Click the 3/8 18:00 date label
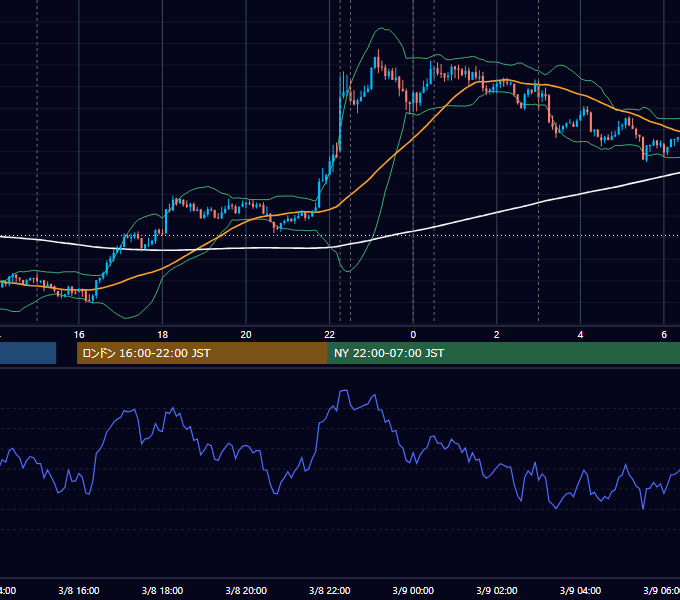This screenshot has width=680, height=600. tap(162, 590)
